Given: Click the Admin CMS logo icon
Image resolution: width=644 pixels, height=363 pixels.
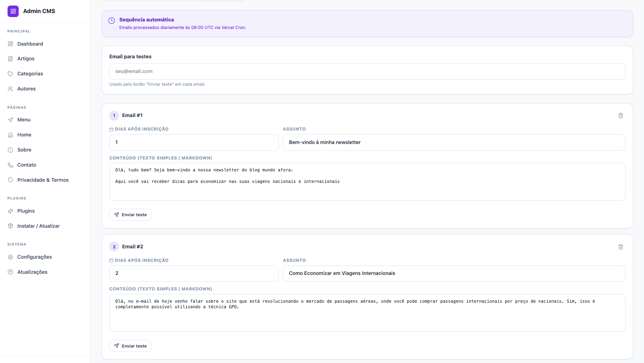Looking at the screenshot, I should coord(13,11).
